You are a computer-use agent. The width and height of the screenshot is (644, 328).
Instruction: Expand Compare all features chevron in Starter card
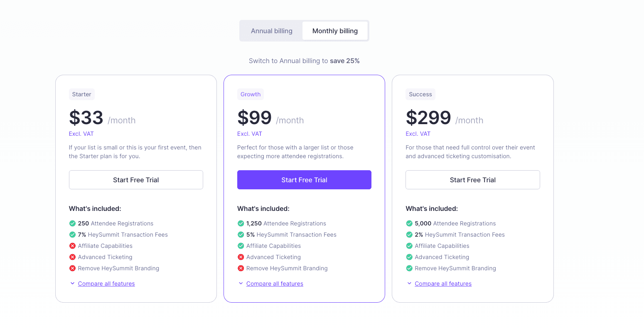tap(72, 284)
